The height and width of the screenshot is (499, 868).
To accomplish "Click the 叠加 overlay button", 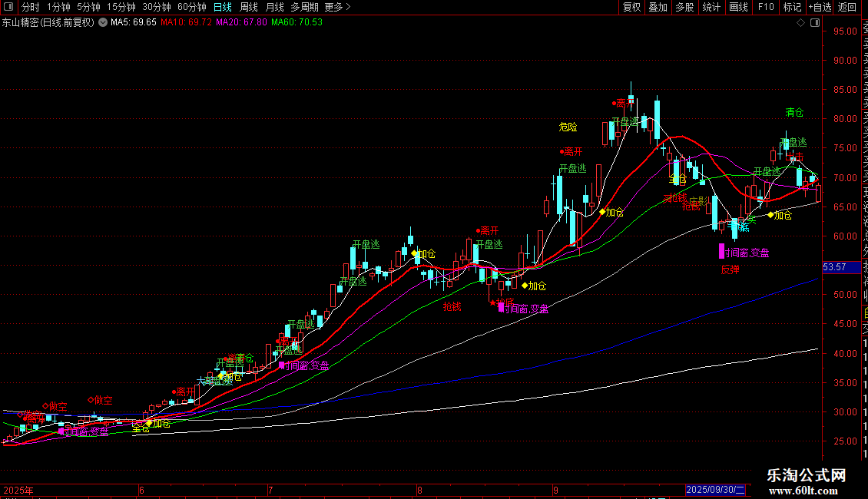I will point(658,7).
